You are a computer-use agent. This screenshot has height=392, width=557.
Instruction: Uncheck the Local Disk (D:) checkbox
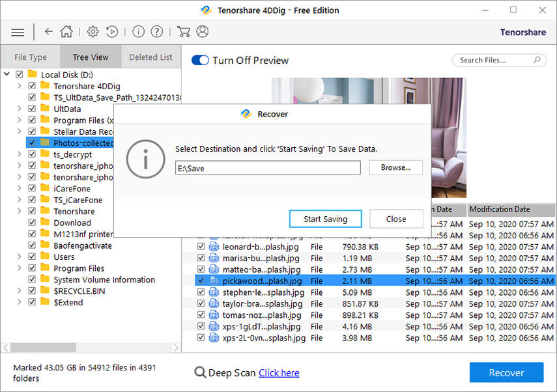[x=18, y=74]
